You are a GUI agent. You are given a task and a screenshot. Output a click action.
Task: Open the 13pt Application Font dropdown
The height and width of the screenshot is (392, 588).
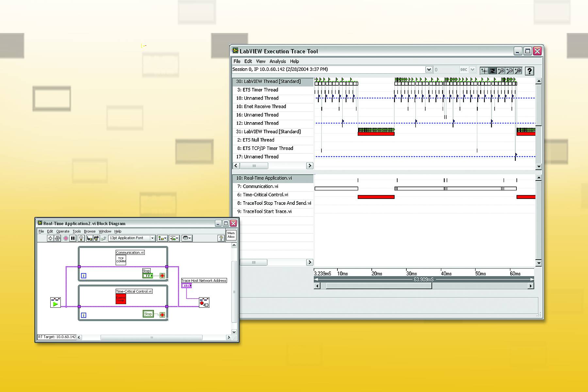152,238
